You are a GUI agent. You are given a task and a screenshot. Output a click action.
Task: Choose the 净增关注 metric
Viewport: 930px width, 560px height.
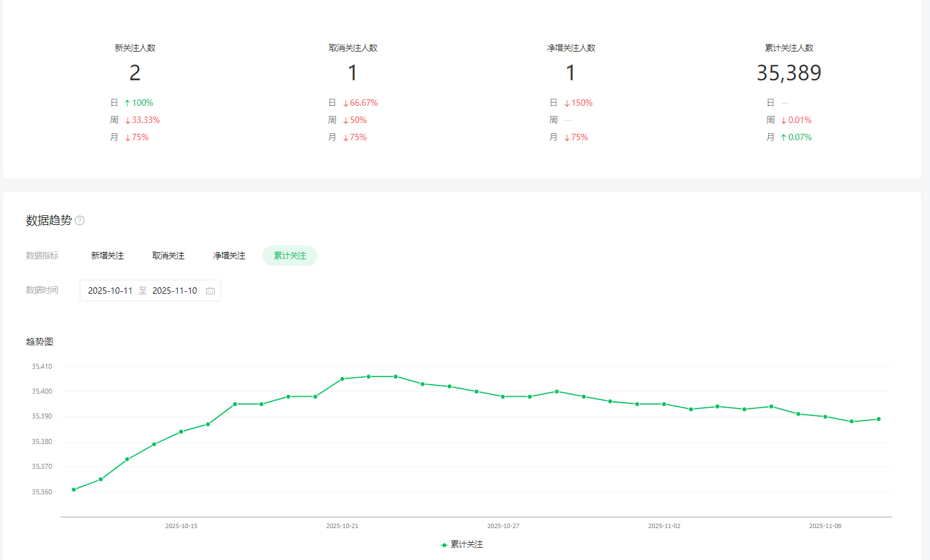point(229,255)
